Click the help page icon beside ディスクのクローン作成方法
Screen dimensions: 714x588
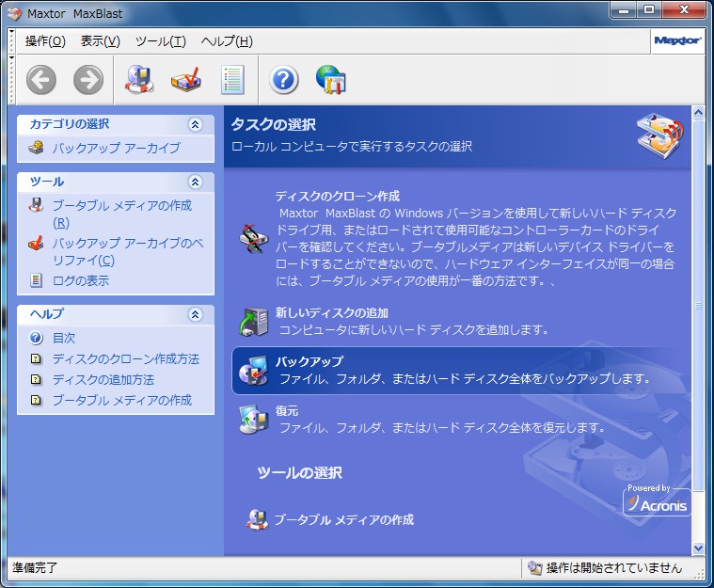point(36,358)
